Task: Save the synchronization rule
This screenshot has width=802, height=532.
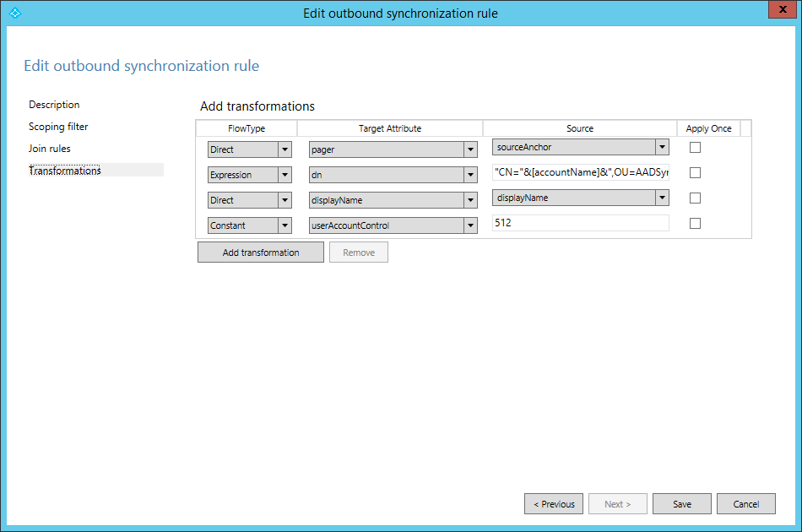Action: coord(681,504)
